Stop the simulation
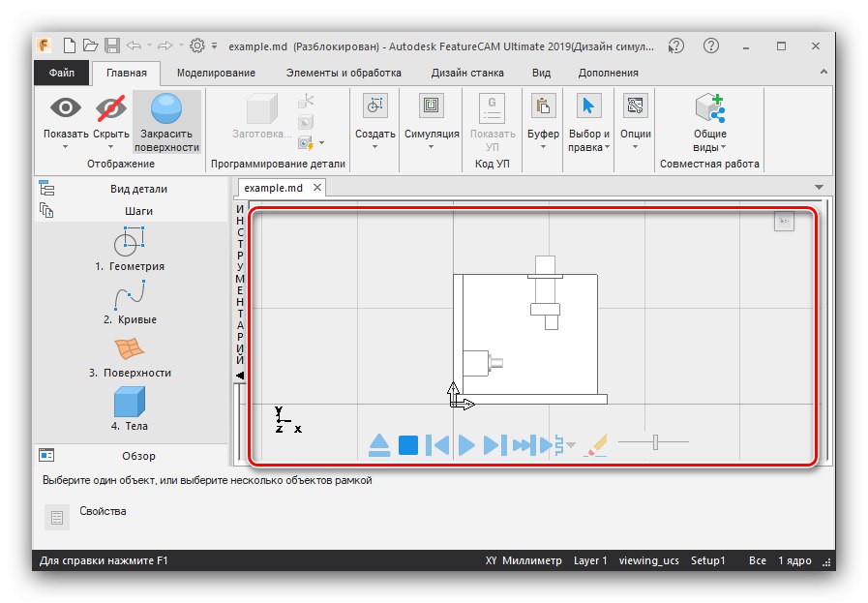Screen dimensions: 868x603 coord(408,445)
